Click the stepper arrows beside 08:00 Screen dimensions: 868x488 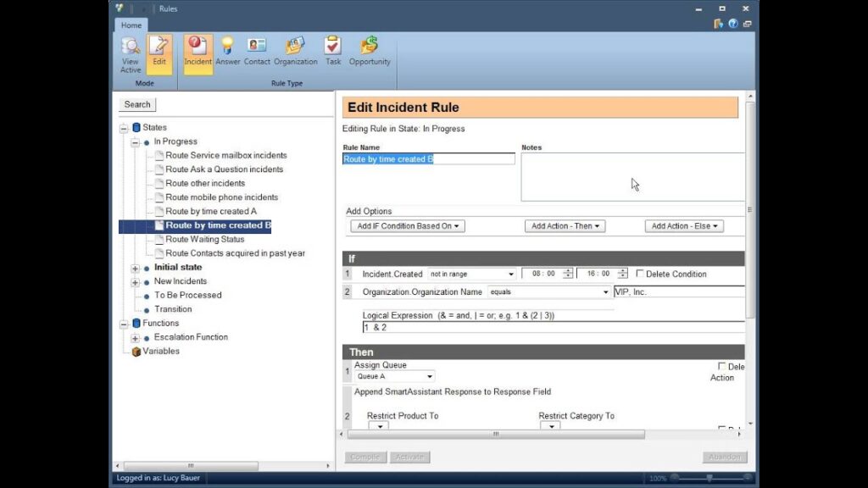568,274
